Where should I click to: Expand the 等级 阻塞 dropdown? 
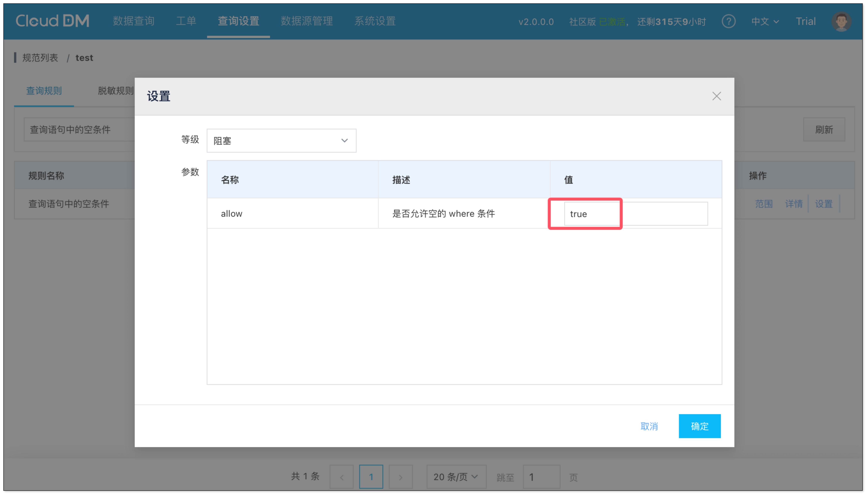[281, 141]
